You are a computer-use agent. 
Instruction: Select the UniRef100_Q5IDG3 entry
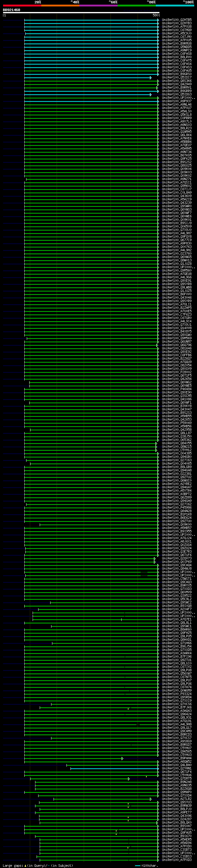pos(177,95)
